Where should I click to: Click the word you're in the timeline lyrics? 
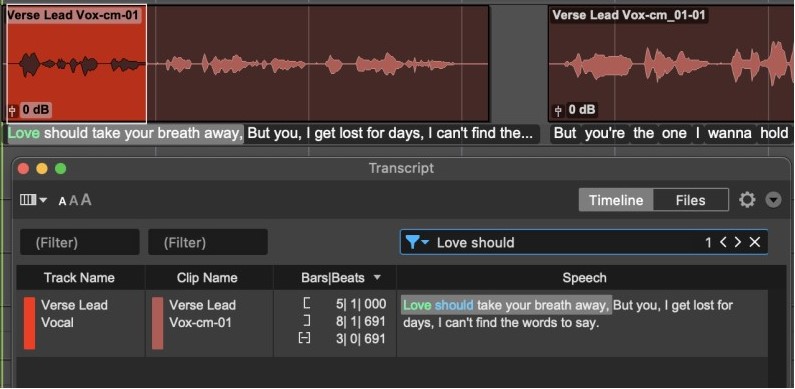click(x=606, y=134)
